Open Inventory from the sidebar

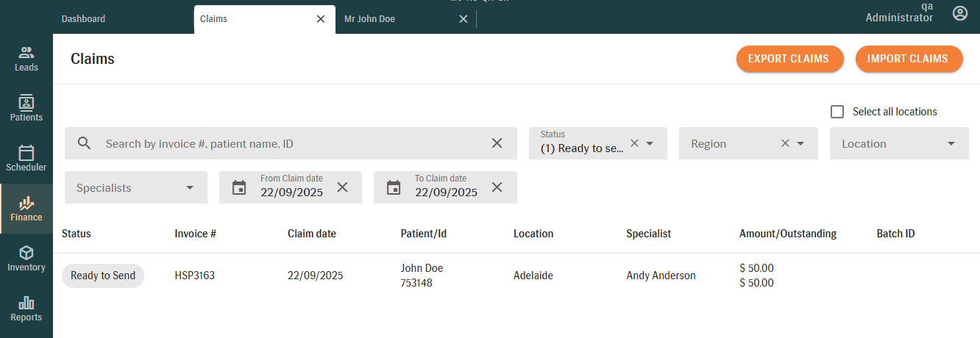coord(26,259)
